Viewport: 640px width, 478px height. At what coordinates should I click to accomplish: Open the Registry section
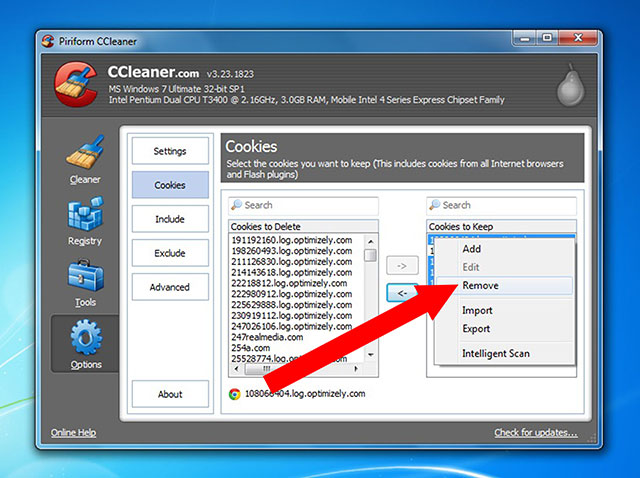(x=85, y=222)
